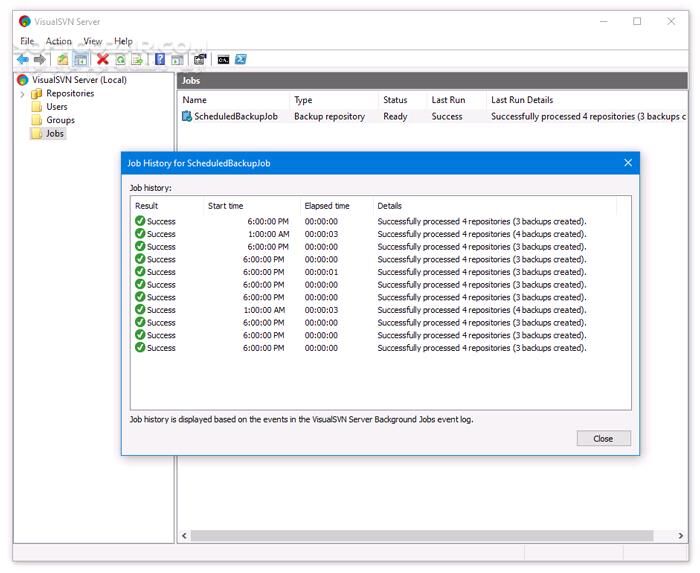Screen dimensions: 700x573
Task: Click the Users folder icon in the tree
Action: pos(37,107)
